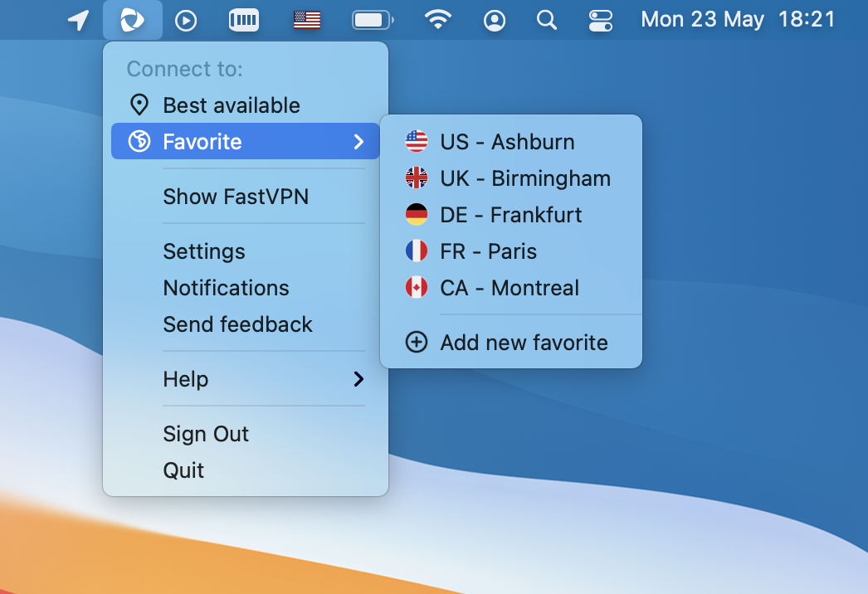Click the French flag icon for Paris
Image resolution: width=868 pixels, height=594 pixels.
coord(417,251)
